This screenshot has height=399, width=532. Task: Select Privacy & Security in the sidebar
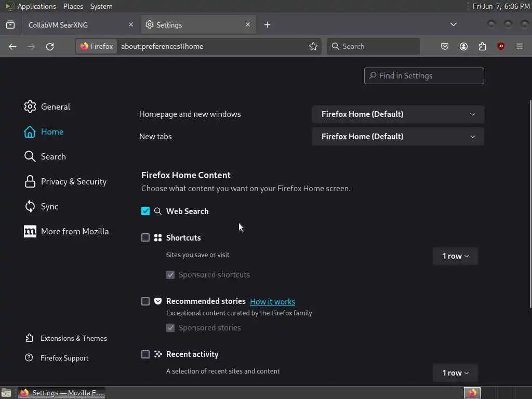73,181
